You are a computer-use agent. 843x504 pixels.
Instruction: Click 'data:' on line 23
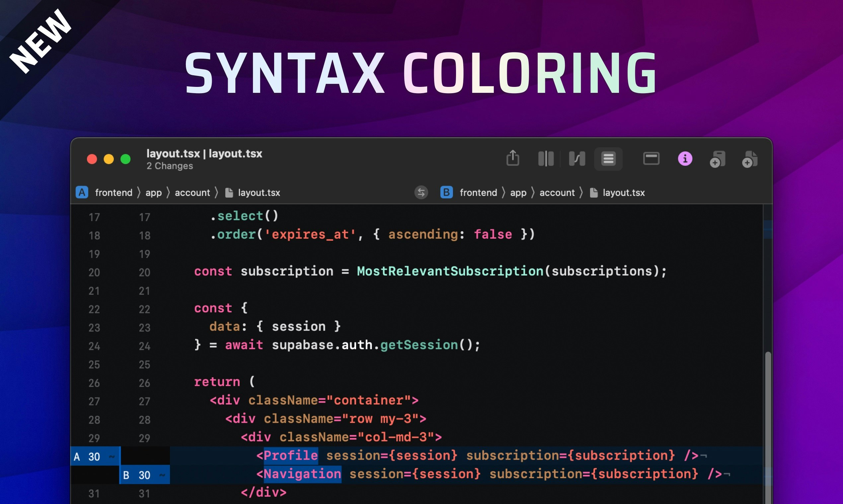(x=228, y=326)
